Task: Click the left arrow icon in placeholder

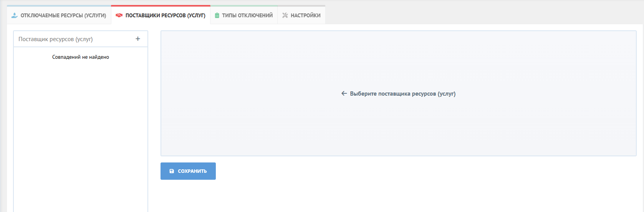Action: (x=344, y=93)
